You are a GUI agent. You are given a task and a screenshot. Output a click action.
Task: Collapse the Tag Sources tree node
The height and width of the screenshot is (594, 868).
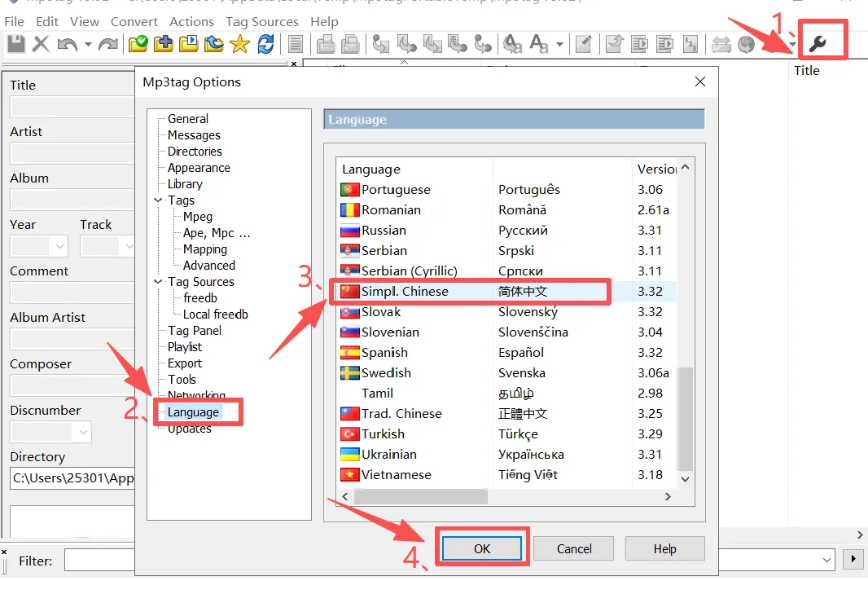coord(158,281)
